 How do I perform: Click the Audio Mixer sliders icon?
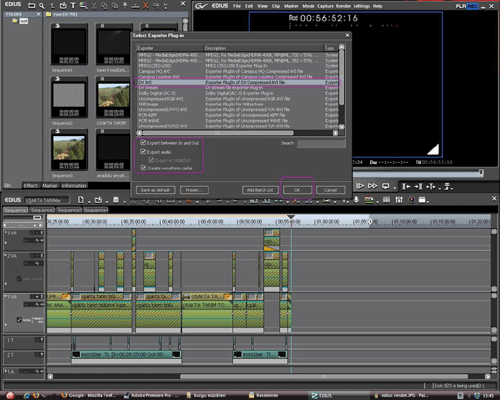pos(399,200)
